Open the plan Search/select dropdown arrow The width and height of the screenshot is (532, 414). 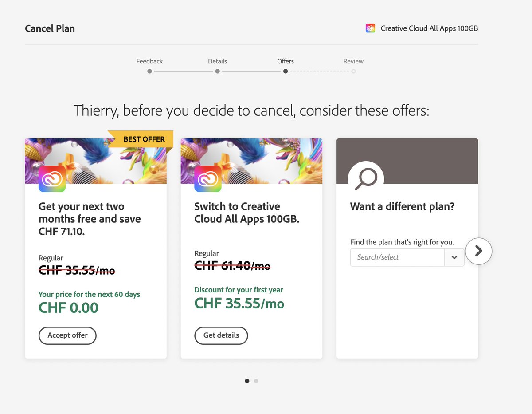click(454, 257)
